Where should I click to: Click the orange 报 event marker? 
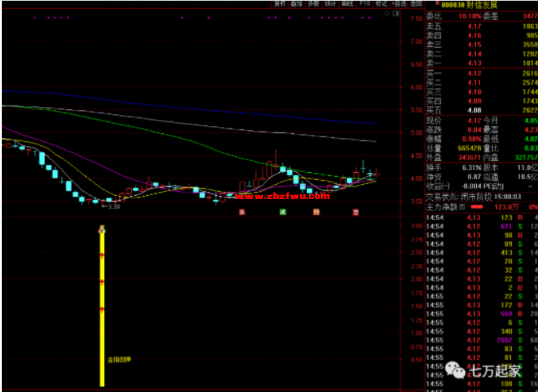(x=317, y=212)
